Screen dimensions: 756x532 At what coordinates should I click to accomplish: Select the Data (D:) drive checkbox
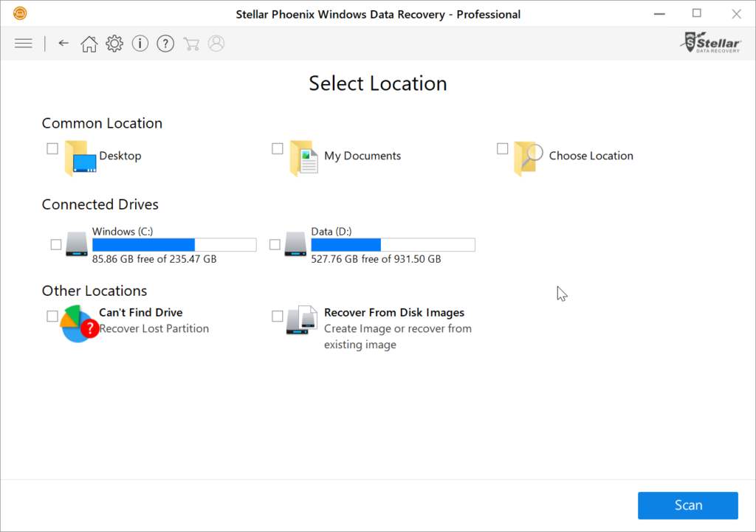click(x=275, y=244)
